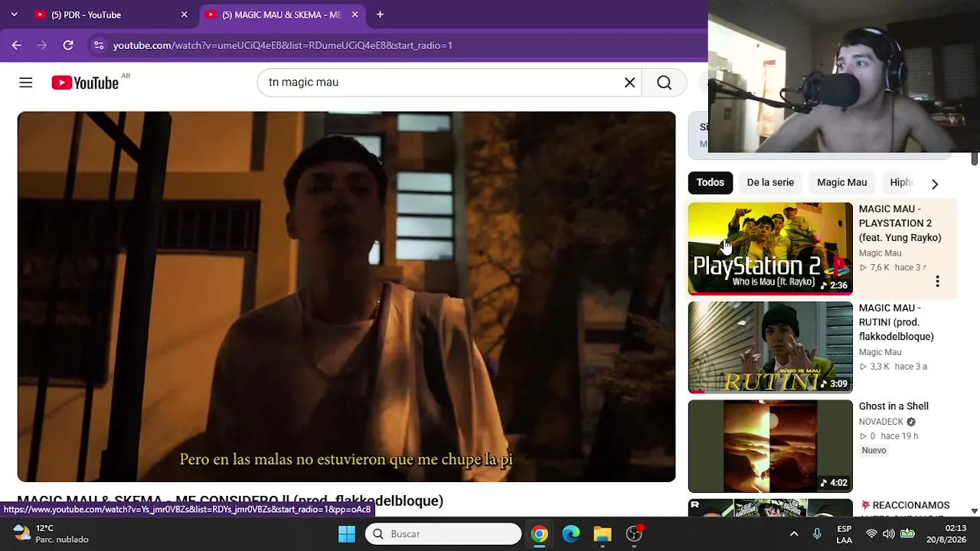Open options menu for PLAYSTATION 2 video
This screenshot has height=551, width=980.
pos(937,282)
